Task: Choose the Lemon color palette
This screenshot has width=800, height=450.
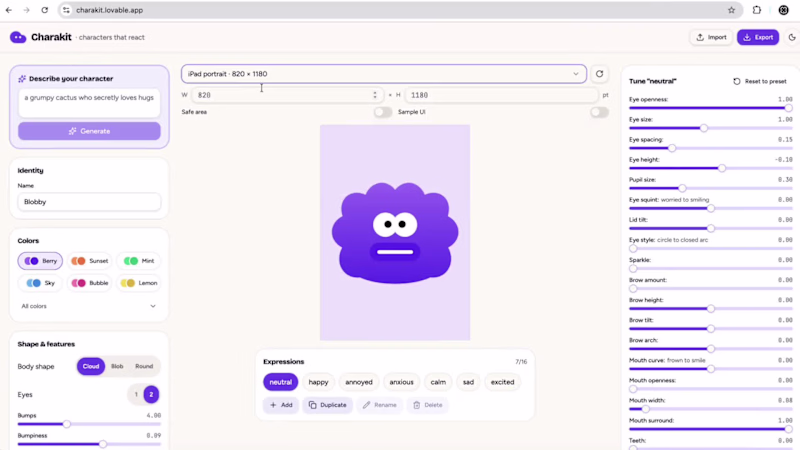Action: [x=139, y=283]
